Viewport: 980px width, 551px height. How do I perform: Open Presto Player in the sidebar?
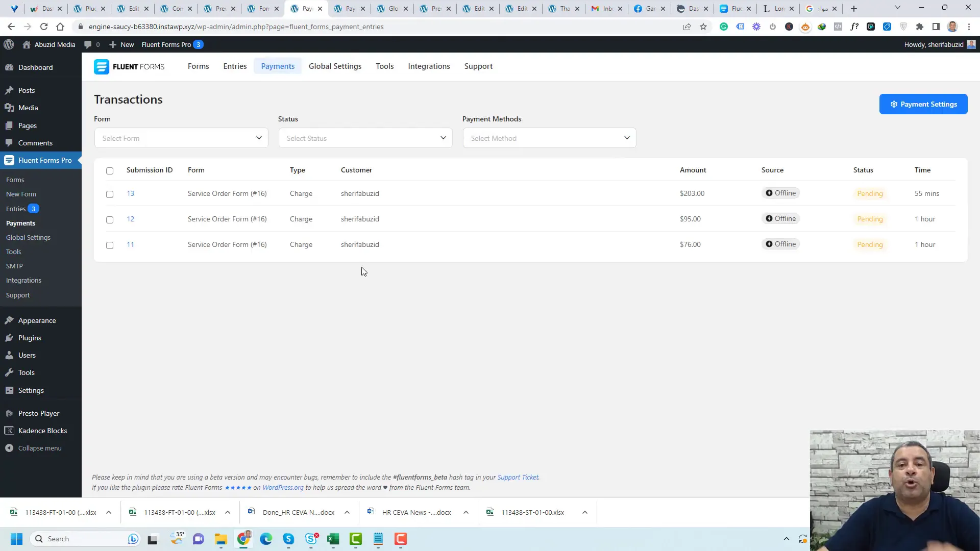click(39, 413)
